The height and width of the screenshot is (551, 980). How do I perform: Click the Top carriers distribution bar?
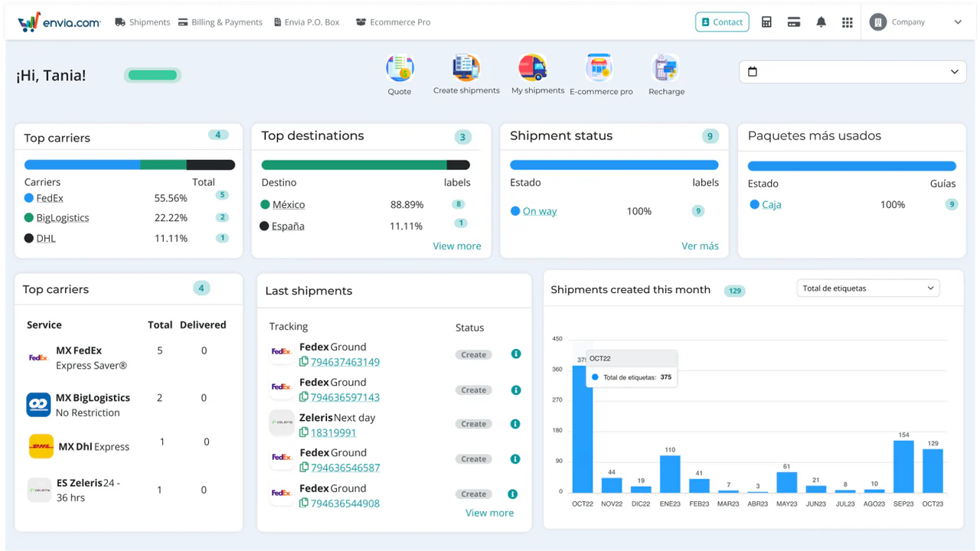click(x=129, y=165)
